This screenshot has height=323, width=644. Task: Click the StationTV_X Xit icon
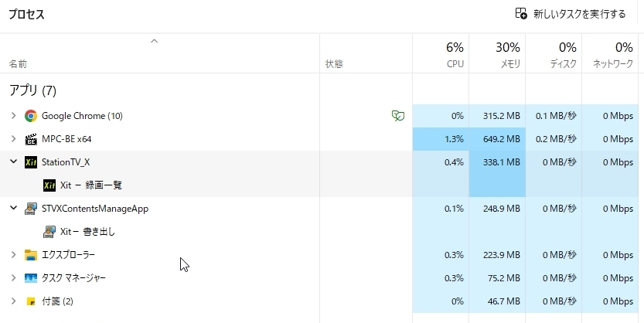pyautogui.click(x=31, y=162)
